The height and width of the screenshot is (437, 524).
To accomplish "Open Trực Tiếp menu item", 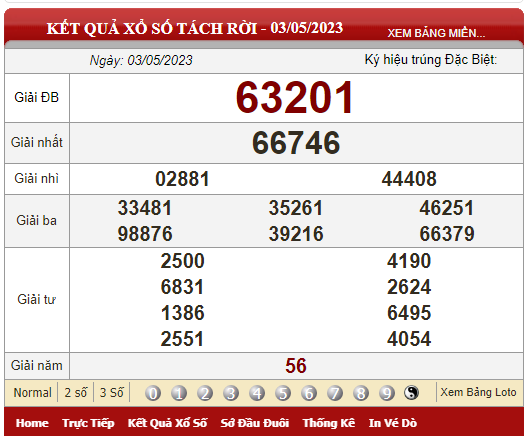I will tap(88, 423).
